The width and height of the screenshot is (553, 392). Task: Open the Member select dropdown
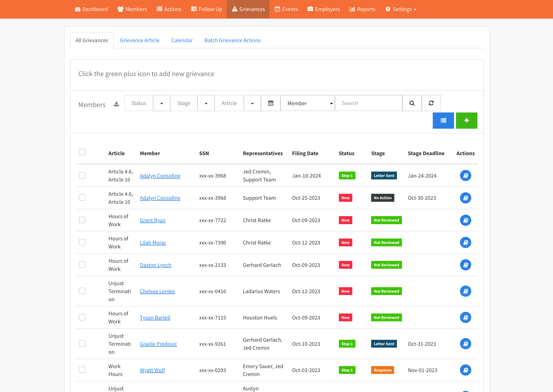307,103
